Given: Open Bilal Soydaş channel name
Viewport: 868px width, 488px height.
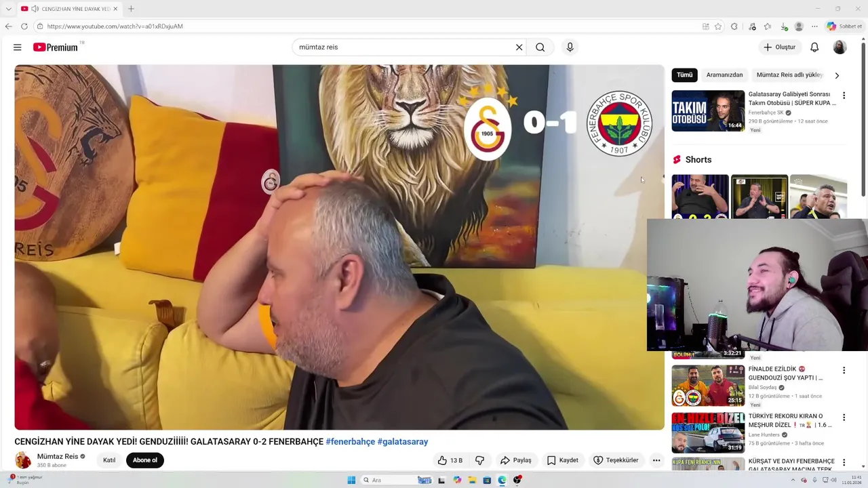Looking at the screenshot, I should pos(762,388).
